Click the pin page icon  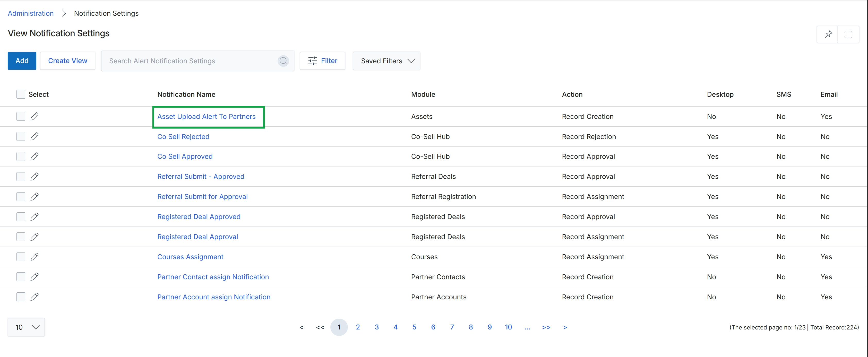pyautogui.click(x=828, y=34)
